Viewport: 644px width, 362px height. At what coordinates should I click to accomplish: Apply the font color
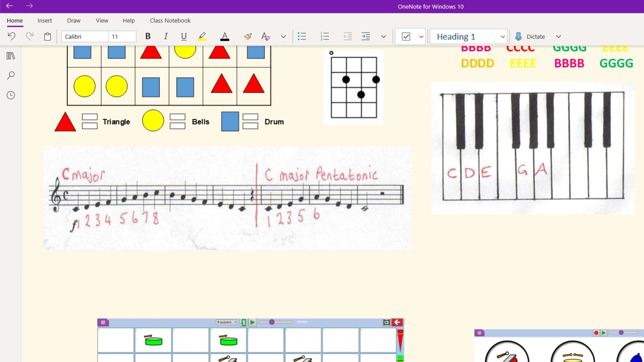pos(225,37)
